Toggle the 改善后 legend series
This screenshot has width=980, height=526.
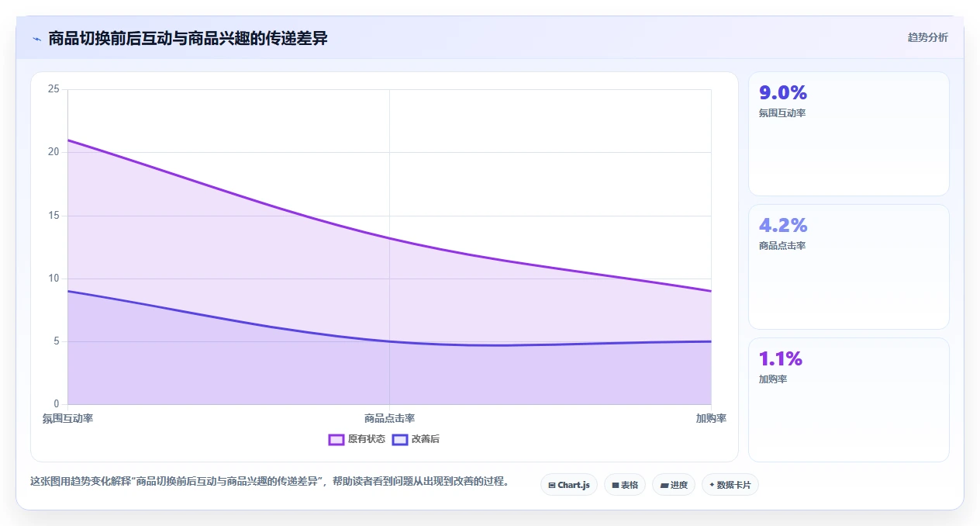click(x=416, y=439)
